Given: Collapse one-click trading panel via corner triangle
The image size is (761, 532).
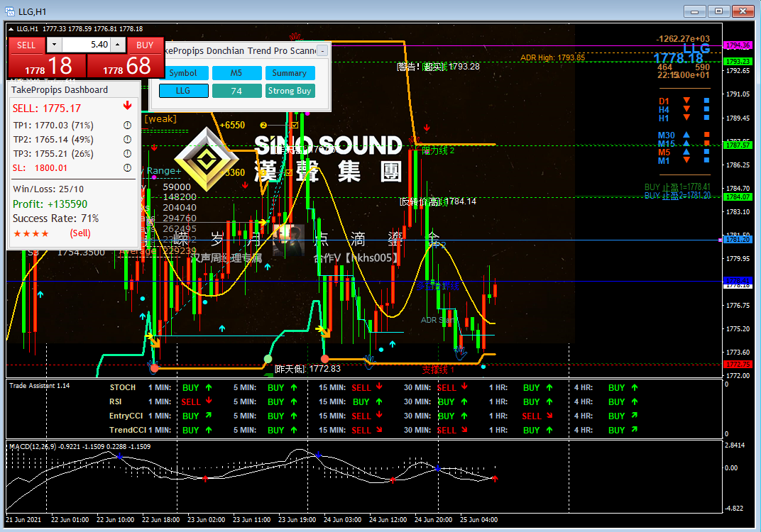Looking at the screenshot, I should point(11,28).
